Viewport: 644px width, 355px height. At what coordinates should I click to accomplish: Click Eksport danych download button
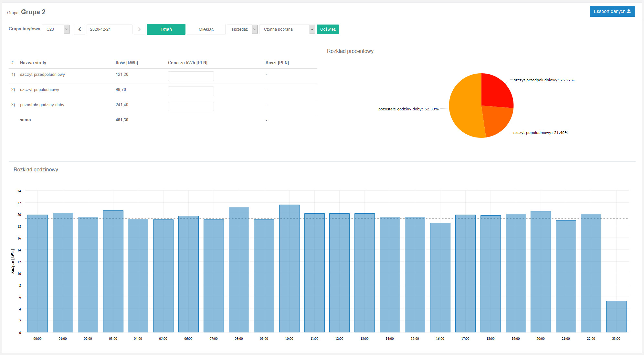(x=612, y=11)
